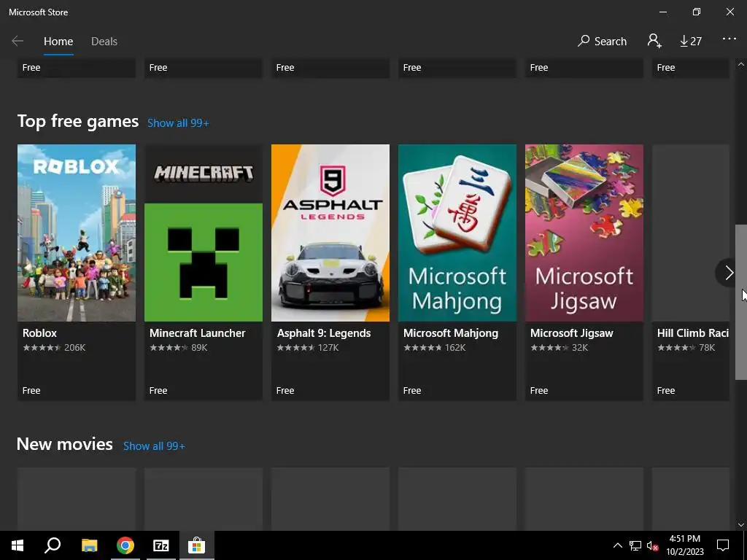This screenshot has height=560, width=747.
Task: Click the Free price under Roblox
Action: [x=31, y=391]
